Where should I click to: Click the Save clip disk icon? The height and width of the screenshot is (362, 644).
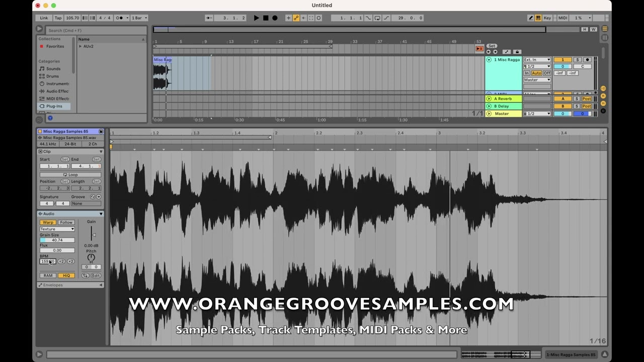101,131
